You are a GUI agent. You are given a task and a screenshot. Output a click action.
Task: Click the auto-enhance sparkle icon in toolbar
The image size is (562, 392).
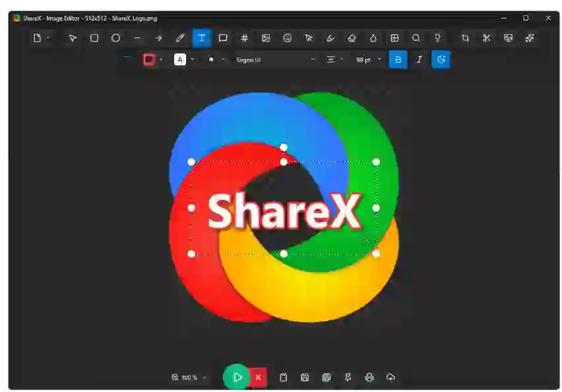click(530, 38)
